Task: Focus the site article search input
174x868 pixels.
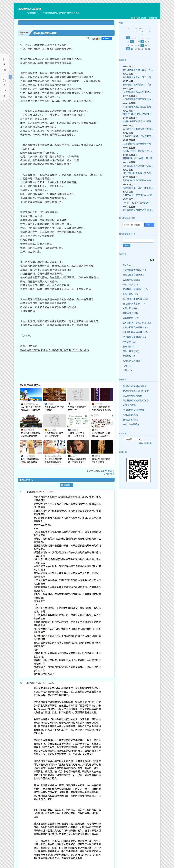Action: [x=138, y=241]
